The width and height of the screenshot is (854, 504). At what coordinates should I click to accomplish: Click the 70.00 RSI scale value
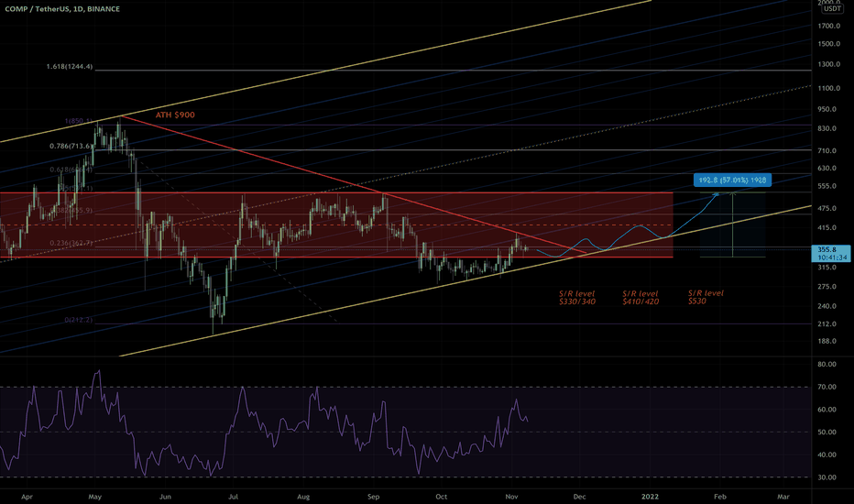click(x=827, y=387)
